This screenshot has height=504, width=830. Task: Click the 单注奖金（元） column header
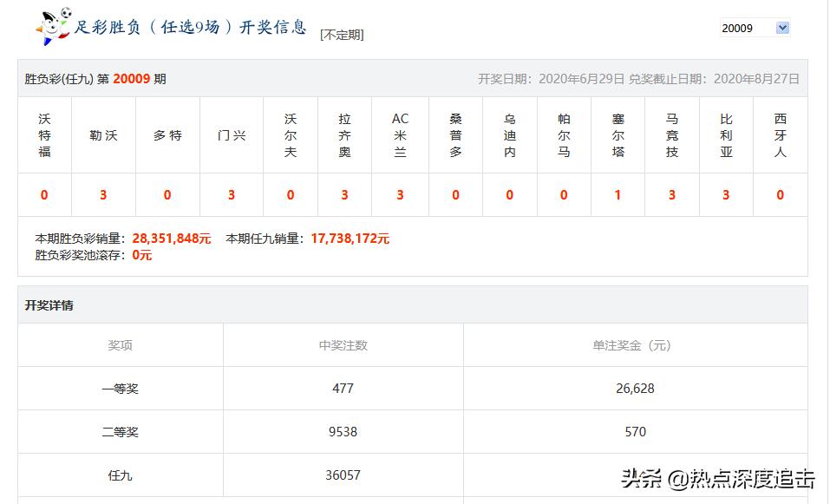635,346
